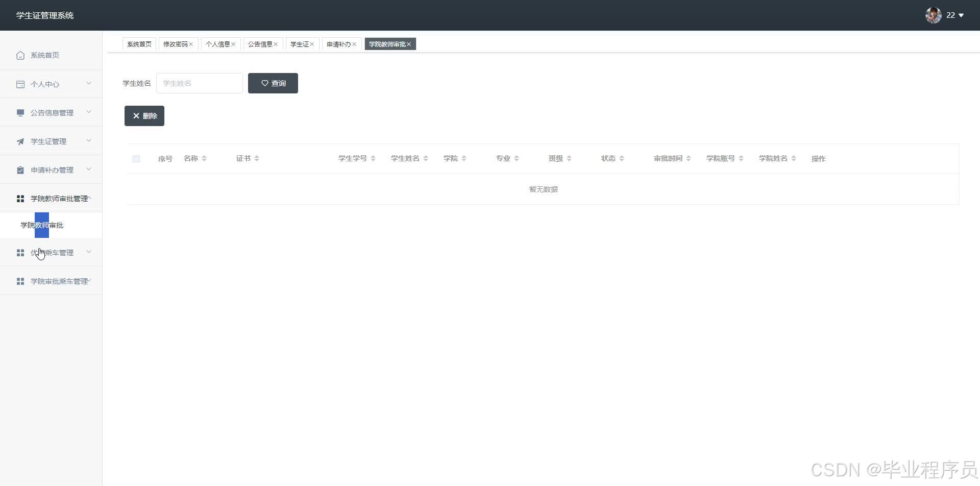Go to 系统首页 in the sidebar
The height and width of the screenshot is (486, 980).
[x=45, y=55]
